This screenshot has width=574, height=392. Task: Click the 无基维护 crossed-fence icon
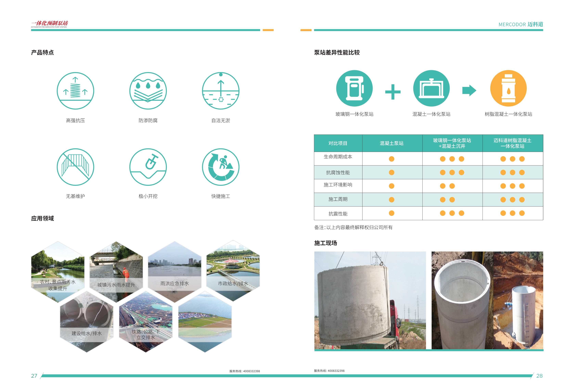75,167
